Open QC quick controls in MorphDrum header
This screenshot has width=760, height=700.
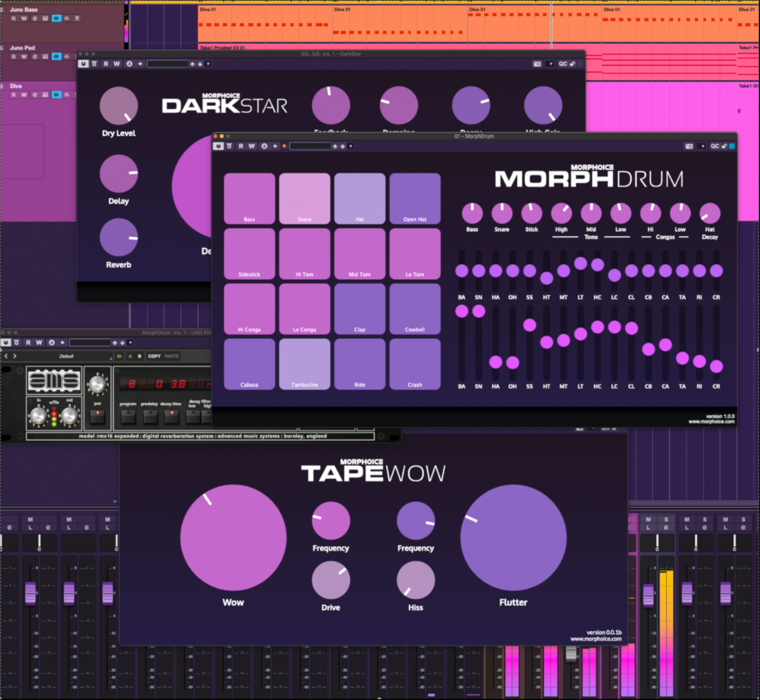[x=714, y=146]
